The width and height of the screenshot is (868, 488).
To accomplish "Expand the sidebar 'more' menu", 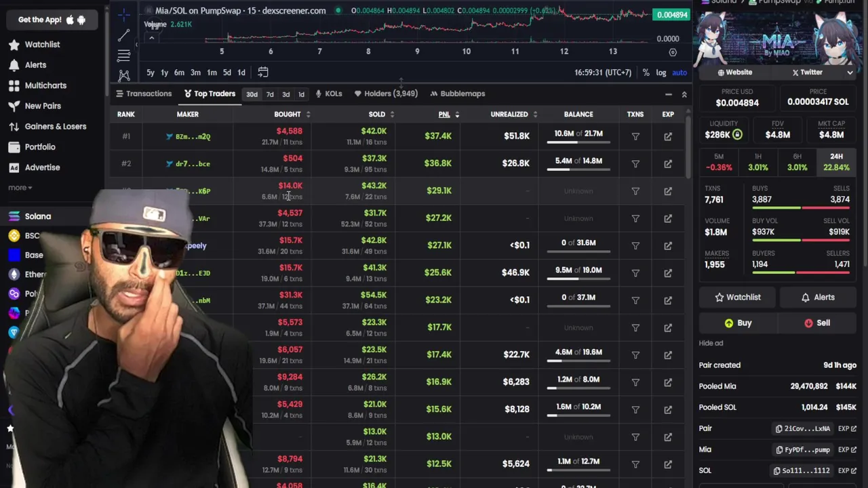I will click(20, 188).
